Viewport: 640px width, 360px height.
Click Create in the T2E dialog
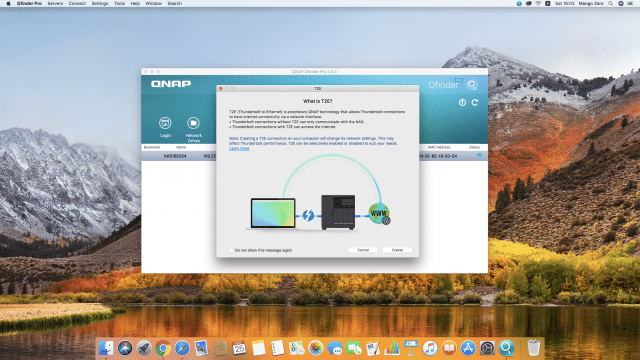click(x=397, y=250)
